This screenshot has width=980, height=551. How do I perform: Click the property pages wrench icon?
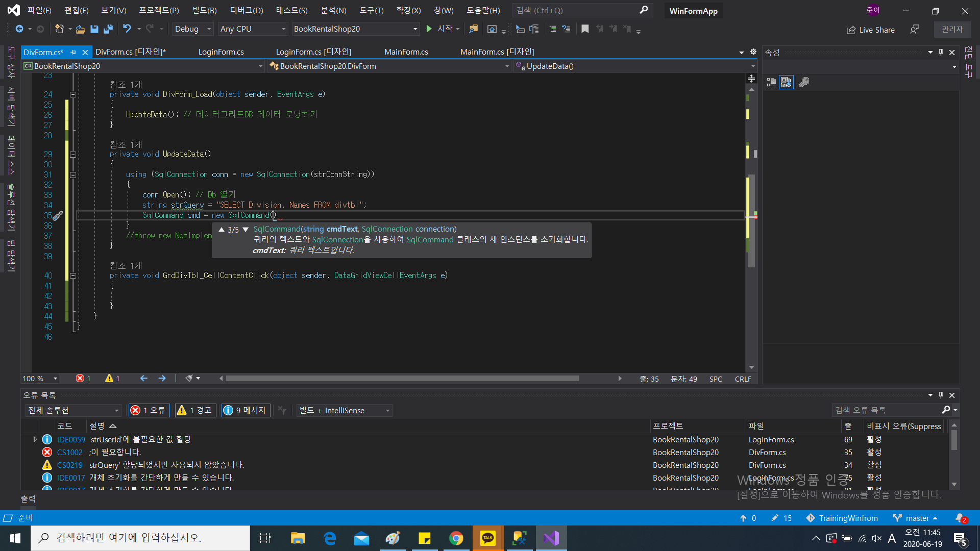point(804,82)
